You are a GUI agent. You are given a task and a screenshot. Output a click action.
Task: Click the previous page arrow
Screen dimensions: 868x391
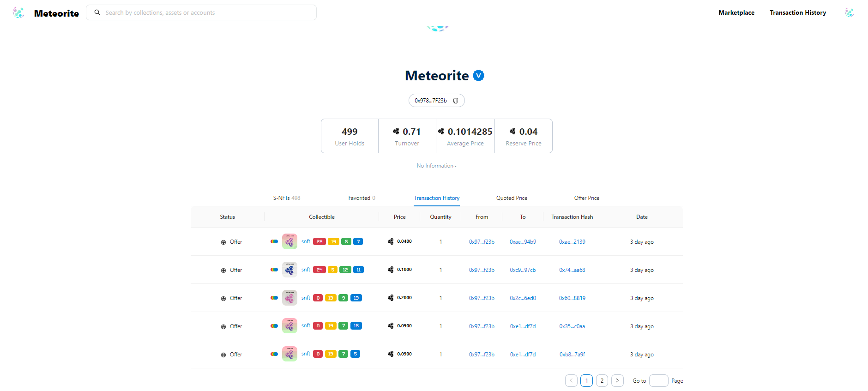[x=571, y=380]
